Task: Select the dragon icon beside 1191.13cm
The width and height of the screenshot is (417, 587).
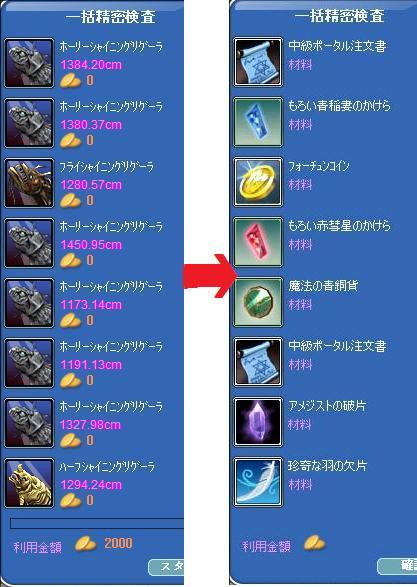Action: pos(29,363)
